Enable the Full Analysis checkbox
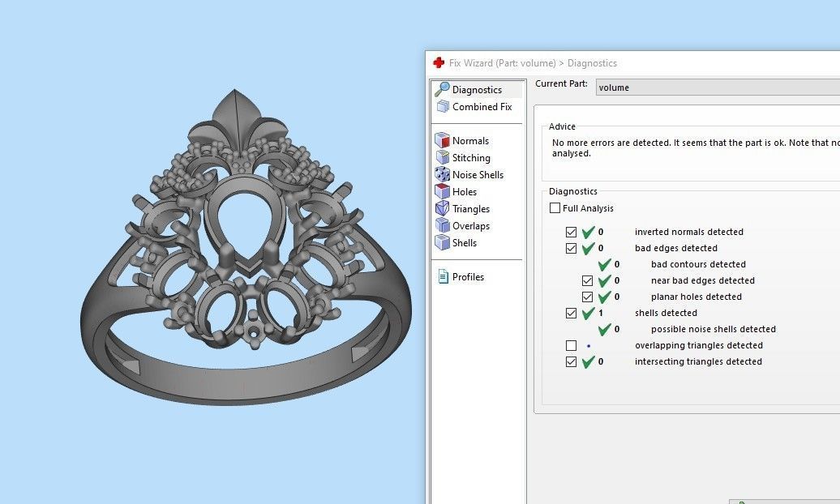Screen dimensions: 840x504 pyautogui.click(x=555, y=207)
